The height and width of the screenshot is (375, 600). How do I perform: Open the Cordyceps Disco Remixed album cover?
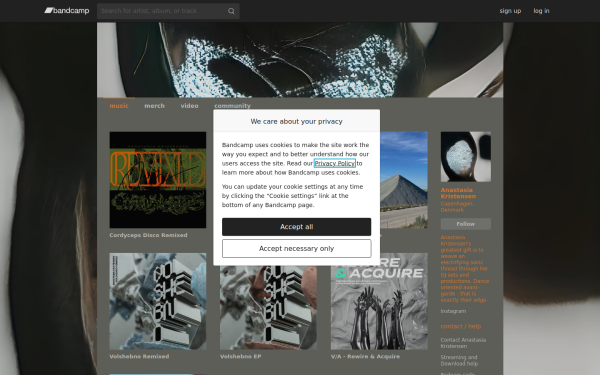tap(158, 180)
